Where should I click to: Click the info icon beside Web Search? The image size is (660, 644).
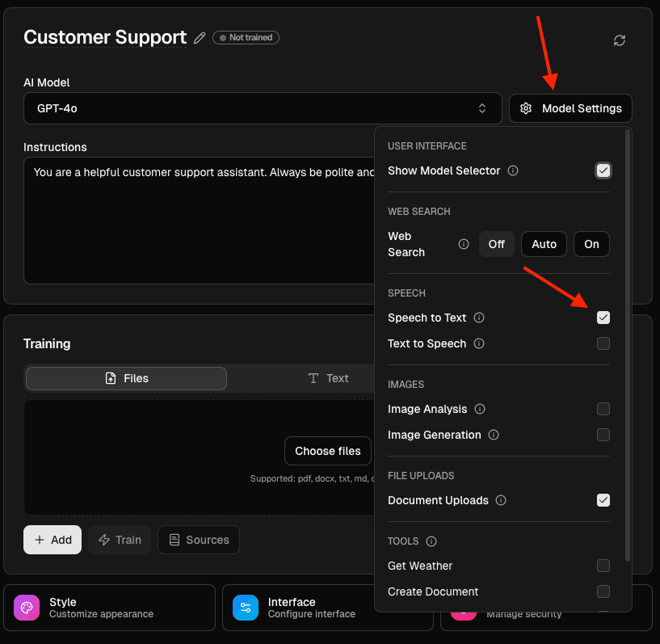point(463,244)
